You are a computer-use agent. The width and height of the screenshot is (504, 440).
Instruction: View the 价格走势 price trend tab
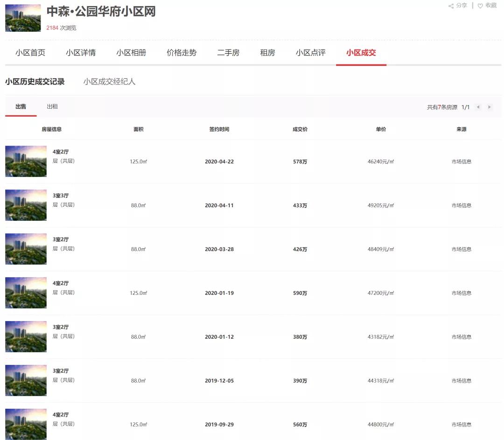(x=182, y=53)
